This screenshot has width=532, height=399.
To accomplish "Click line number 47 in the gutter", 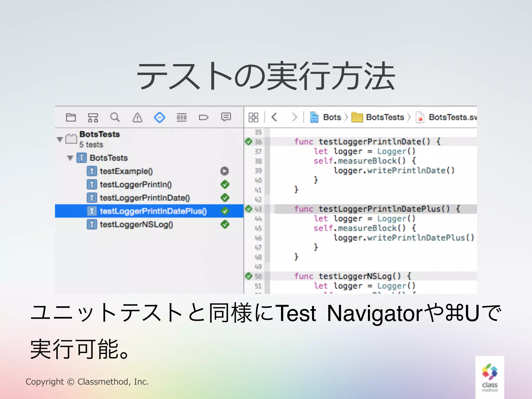I will [x=258, y=248].
